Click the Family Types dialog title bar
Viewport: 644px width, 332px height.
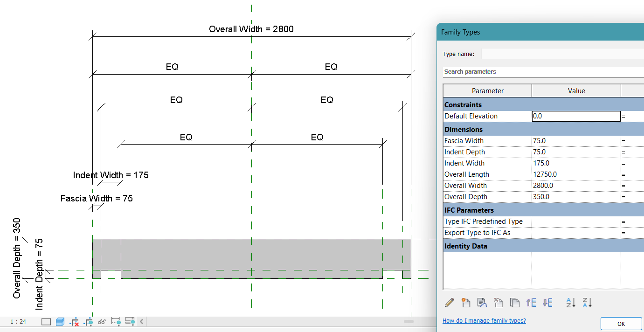point(540,32)
